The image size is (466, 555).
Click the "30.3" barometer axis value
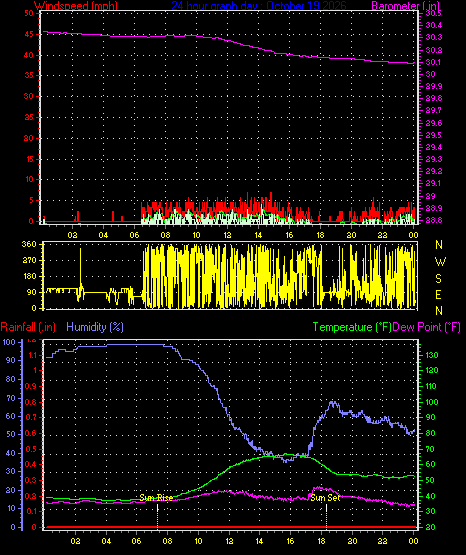pos(434,38)
